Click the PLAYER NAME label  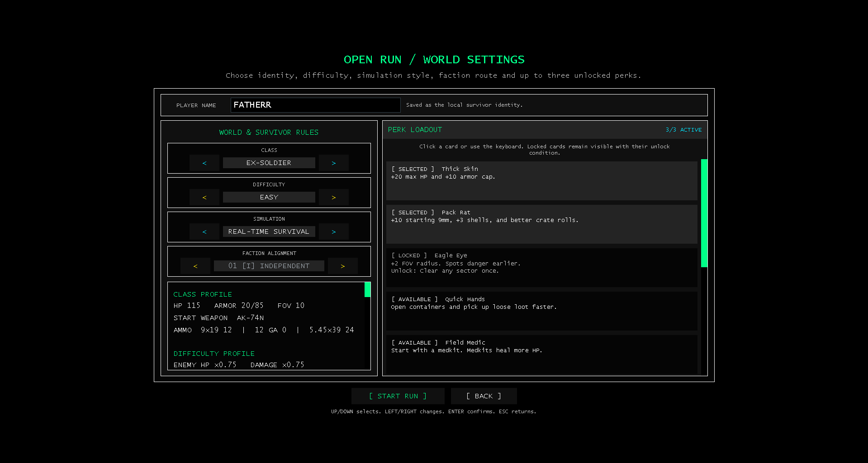coord(196,105)
